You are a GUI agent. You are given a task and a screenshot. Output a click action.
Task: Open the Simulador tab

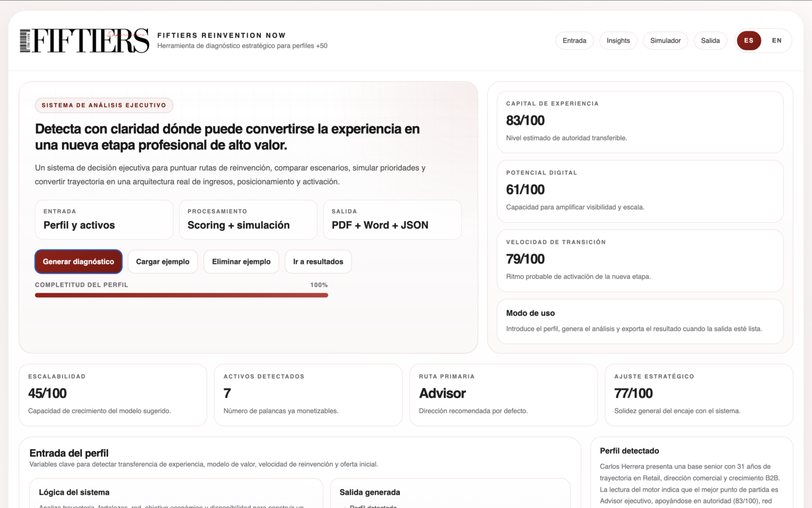click(665, 41)
